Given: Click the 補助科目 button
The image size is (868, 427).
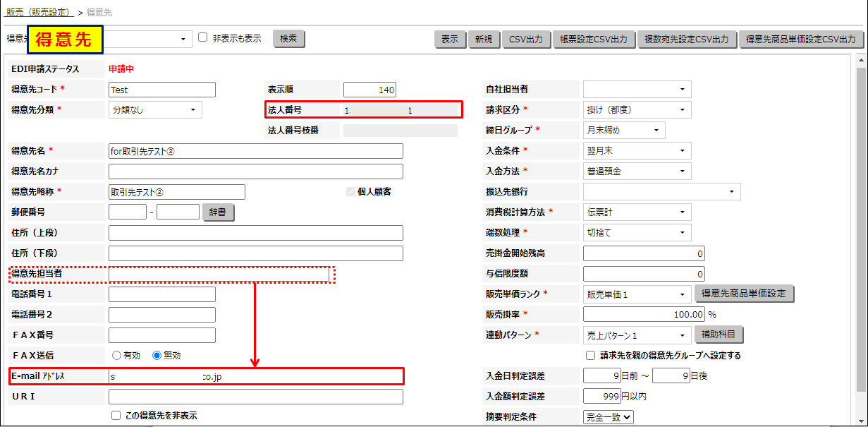Looking at the screenshot, I should click(719, 335).
